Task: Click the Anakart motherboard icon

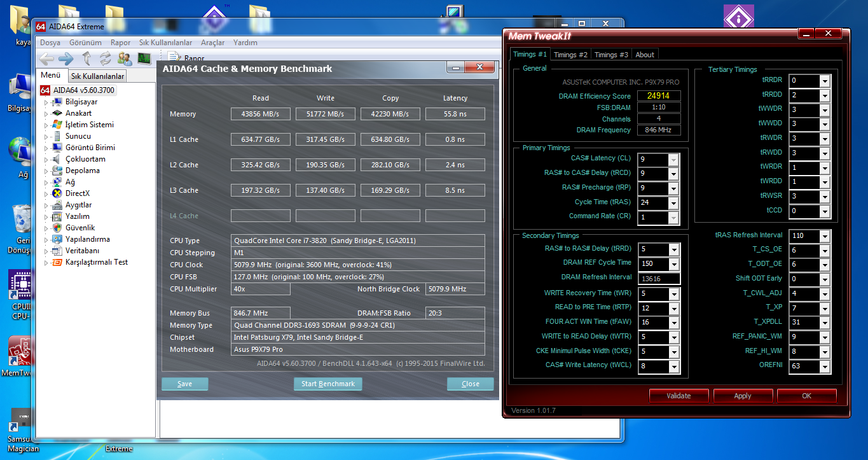Action: [57, 113]
